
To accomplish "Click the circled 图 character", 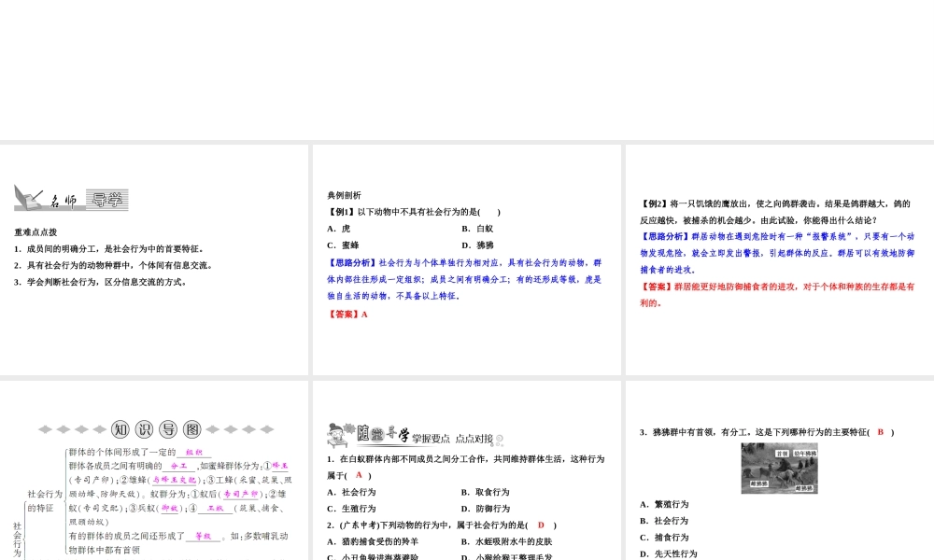I will (x=192, y=429).
